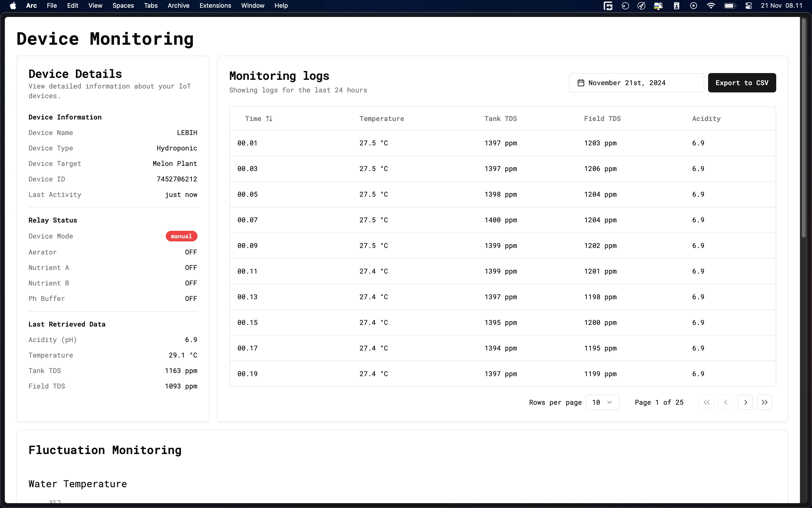The width and height of the screenshot is (812, 508).
Task: Open the Extensions menu
Action: (x=215, y=6)
